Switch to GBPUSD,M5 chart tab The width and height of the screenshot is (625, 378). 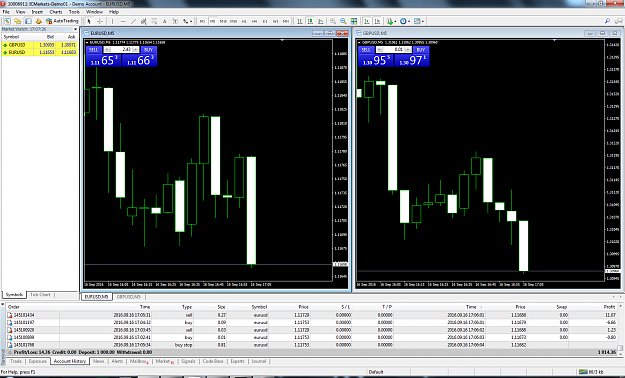tap(129, 297)
